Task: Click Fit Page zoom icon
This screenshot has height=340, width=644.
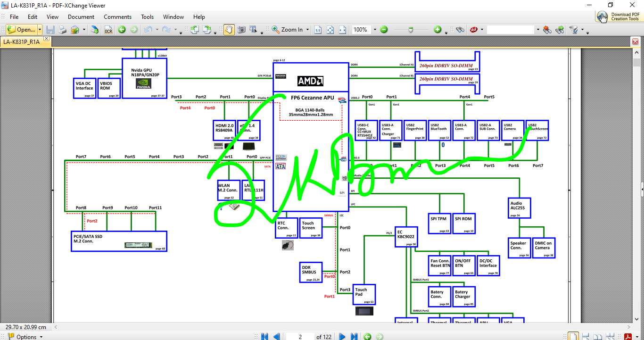Action: pyautogui.click(x=330, y=30)
